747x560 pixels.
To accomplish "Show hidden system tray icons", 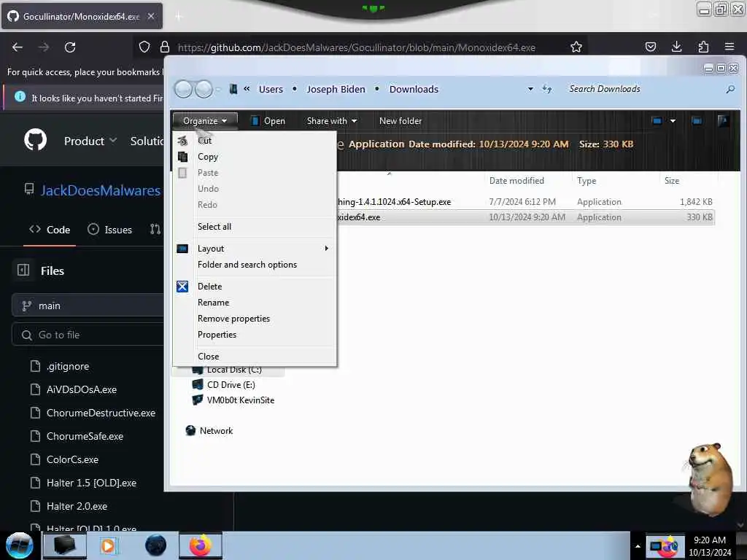I will 638,546.
